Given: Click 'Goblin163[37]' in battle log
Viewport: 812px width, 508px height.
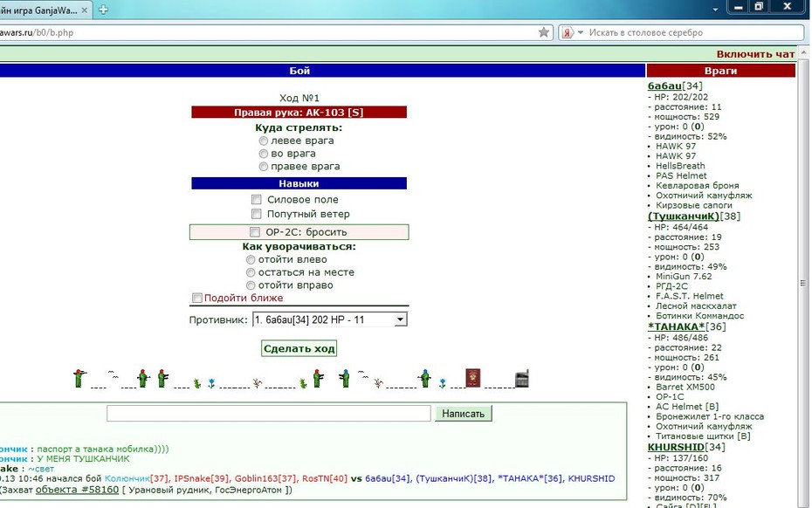Looking at the screenshot, I should [x=265, y=478].
